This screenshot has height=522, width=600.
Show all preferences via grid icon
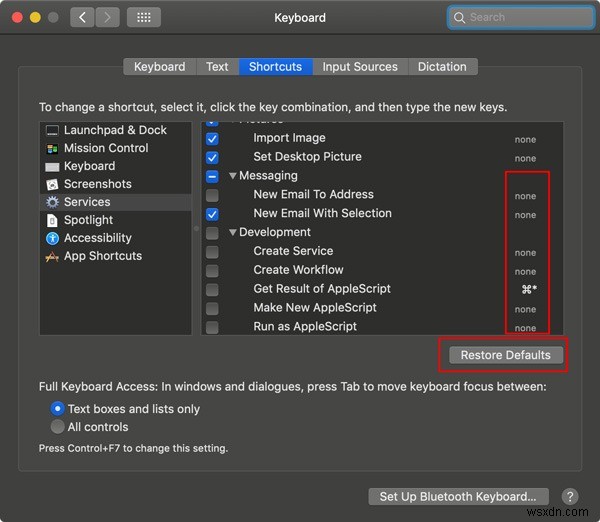[144, 17]
